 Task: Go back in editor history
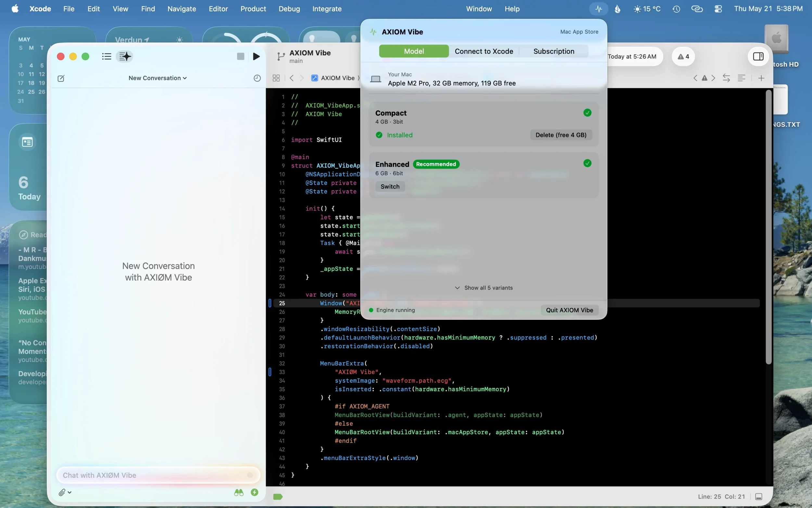click(x=291, y=78)
